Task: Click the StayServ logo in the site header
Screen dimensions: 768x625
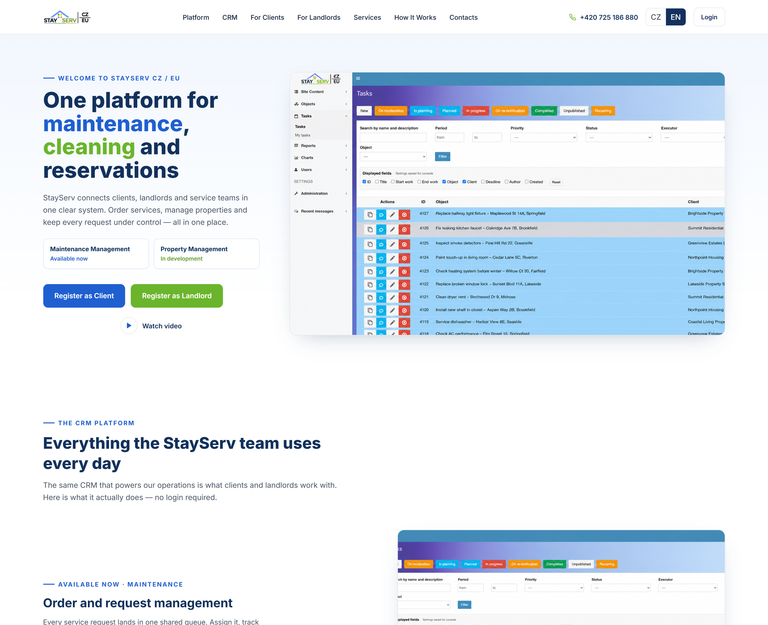Action: [67, 17]
